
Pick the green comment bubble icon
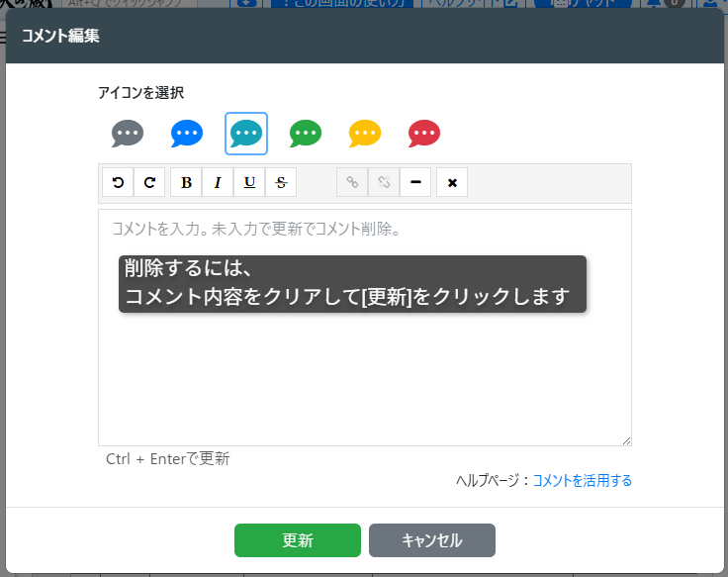tap(306, 133)
